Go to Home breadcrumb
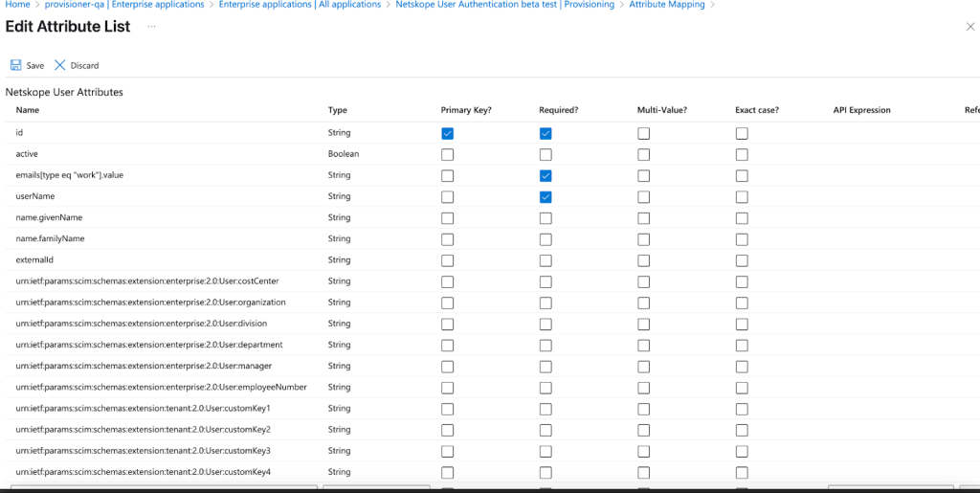This screenshot has width=980, height=493. coord(17,5)
